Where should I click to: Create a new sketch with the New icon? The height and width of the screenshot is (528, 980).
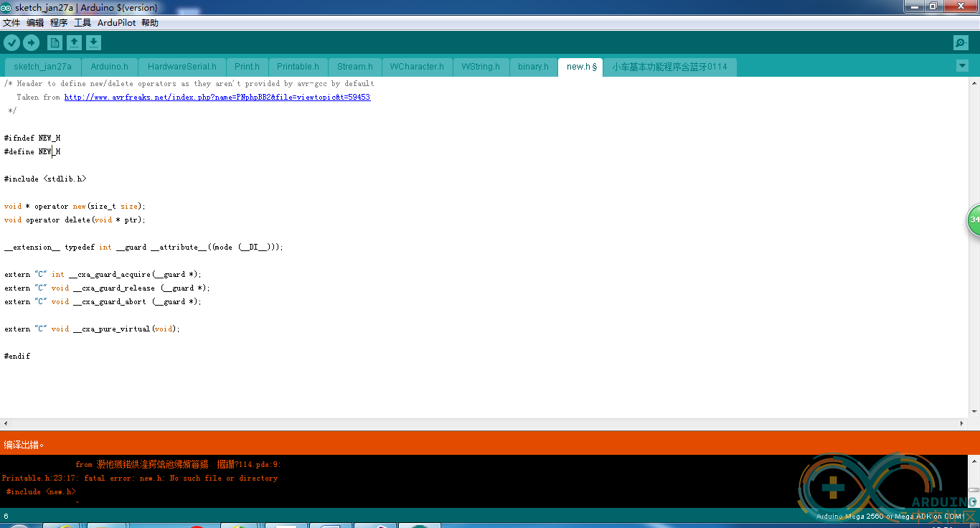pyautogui.click(x=55, y=43)
